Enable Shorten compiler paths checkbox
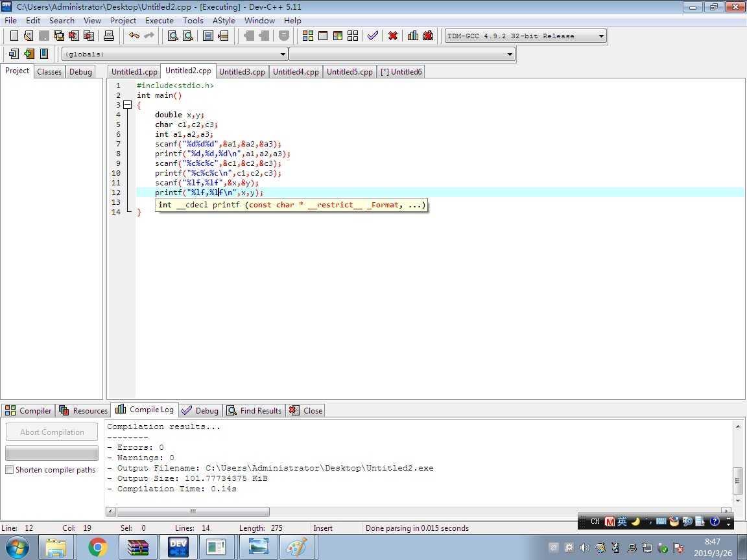 click(x=9, y=470)
